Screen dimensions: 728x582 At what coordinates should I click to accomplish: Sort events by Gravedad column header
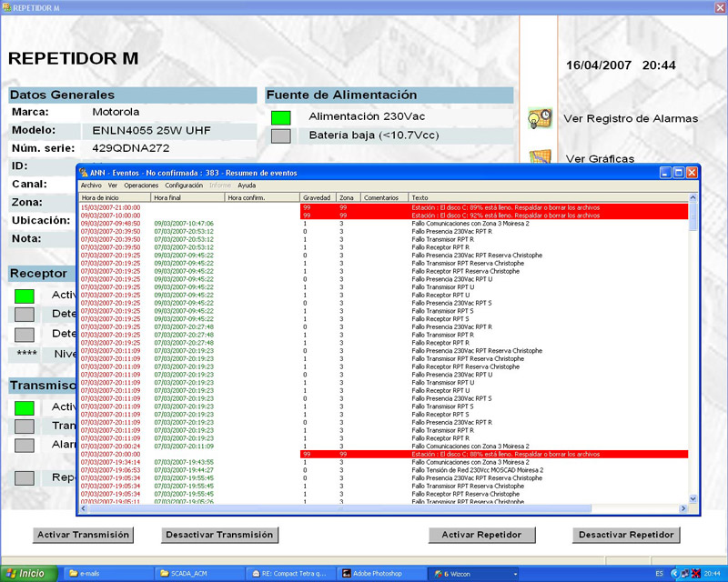click(x=317, y=196)
